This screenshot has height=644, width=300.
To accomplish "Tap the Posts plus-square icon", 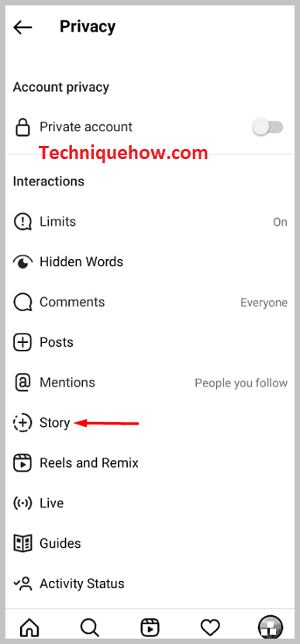I will pyautogui.click(x=22, y=342).
